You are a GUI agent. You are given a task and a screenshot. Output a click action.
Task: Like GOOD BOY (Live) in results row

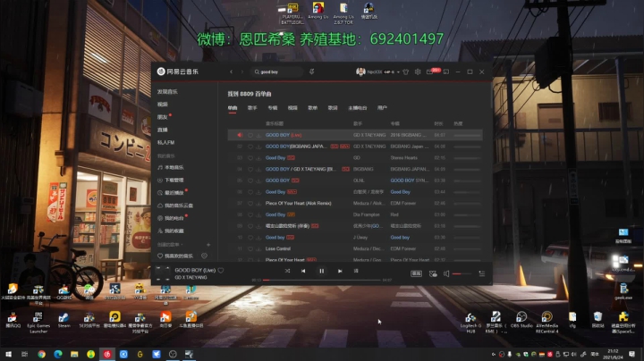click(250, 135)
